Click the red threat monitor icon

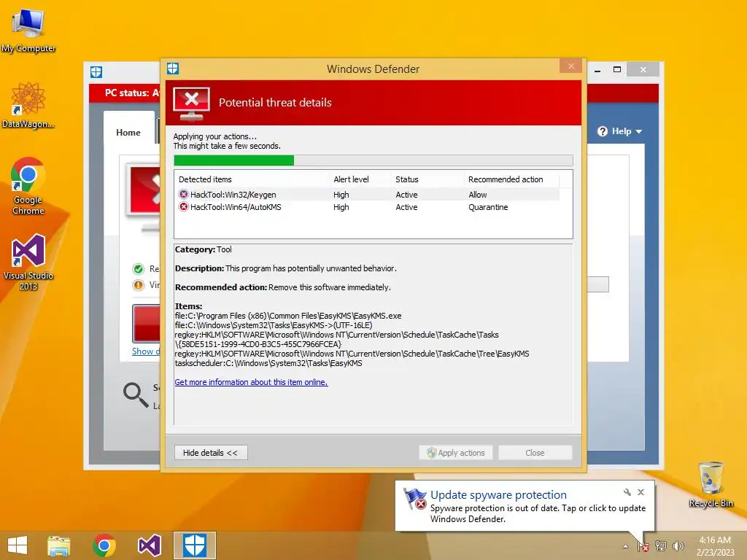click(x=192, y=103)
